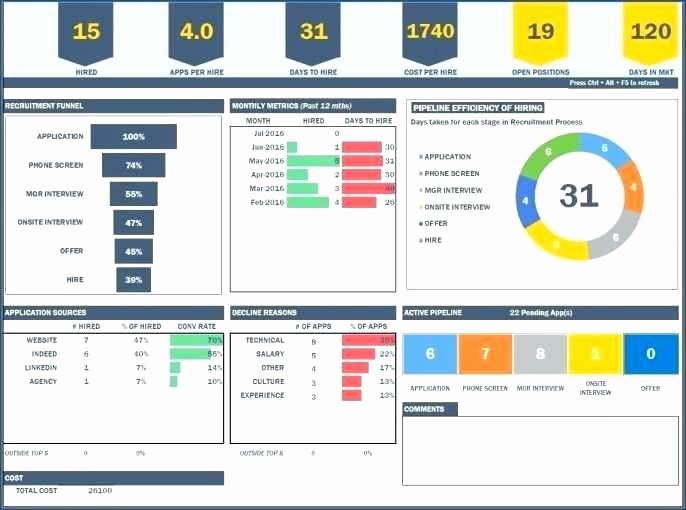Click the Salary decline reason red bar
The width and height of the screenshot is (686, 510).
click(359, 354)
